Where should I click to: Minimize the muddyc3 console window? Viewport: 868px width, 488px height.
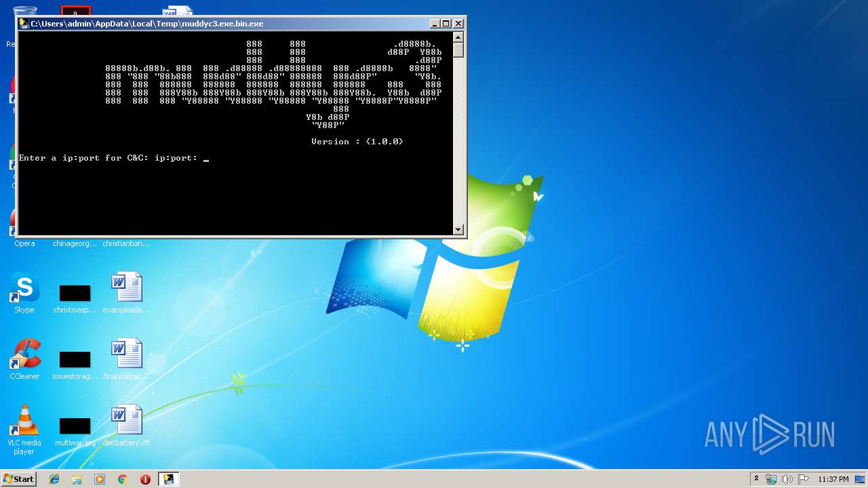pos(435,24)
